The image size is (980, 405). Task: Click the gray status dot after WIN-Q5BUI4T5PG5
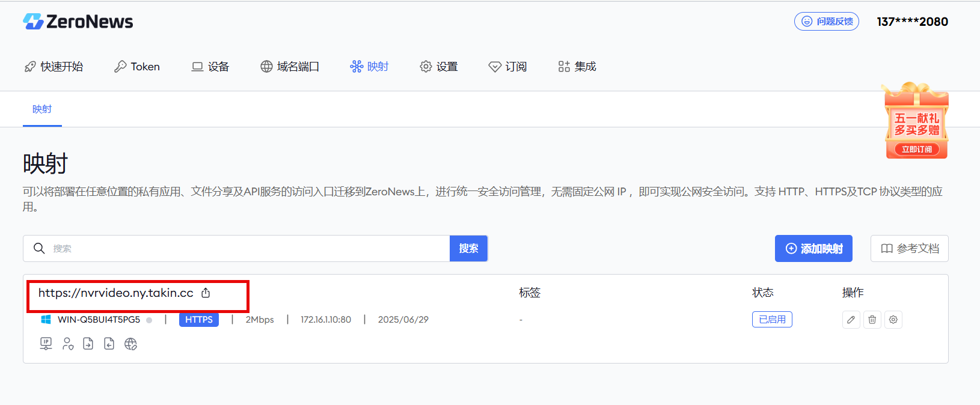pos(149,320)
